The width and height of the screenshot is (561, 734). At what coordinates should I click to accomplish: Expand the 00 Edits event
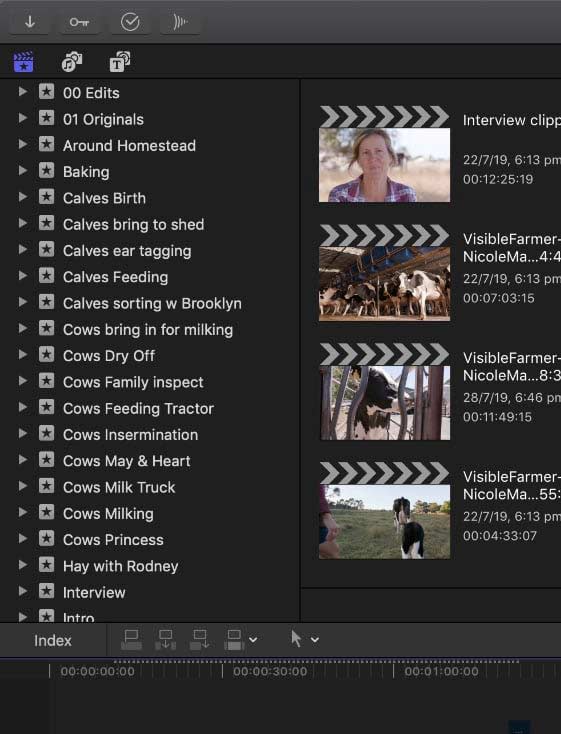(22, 92)
